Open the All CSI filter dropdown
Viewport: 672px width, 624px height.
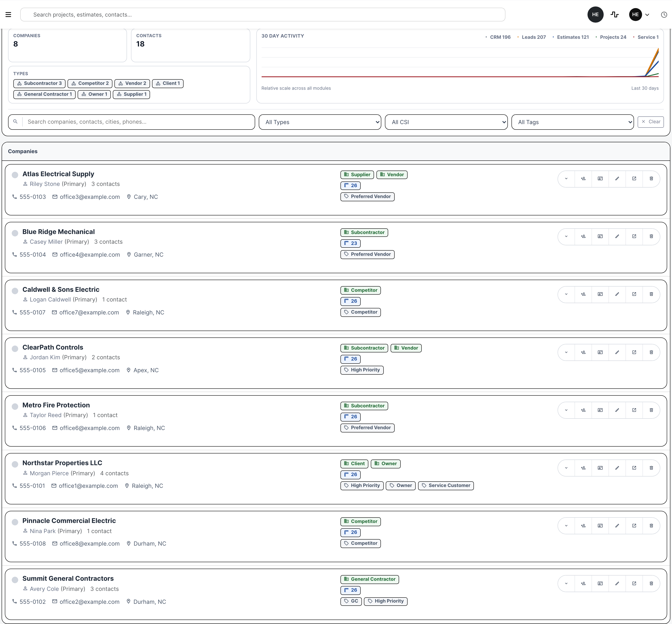[x=446, y=122]
